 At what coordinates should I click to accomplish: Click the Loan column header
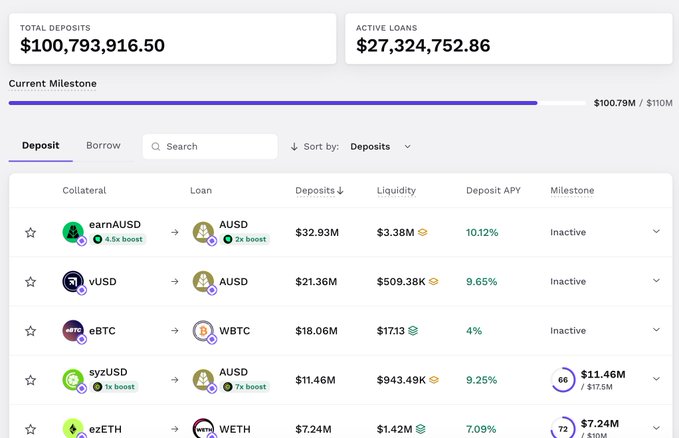(201, 191)
